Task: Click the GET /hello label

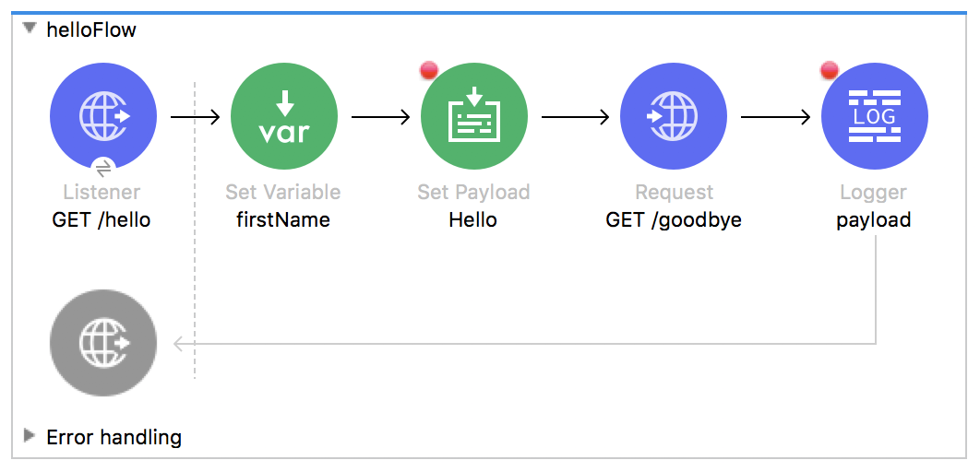Action: click(102, 219)
